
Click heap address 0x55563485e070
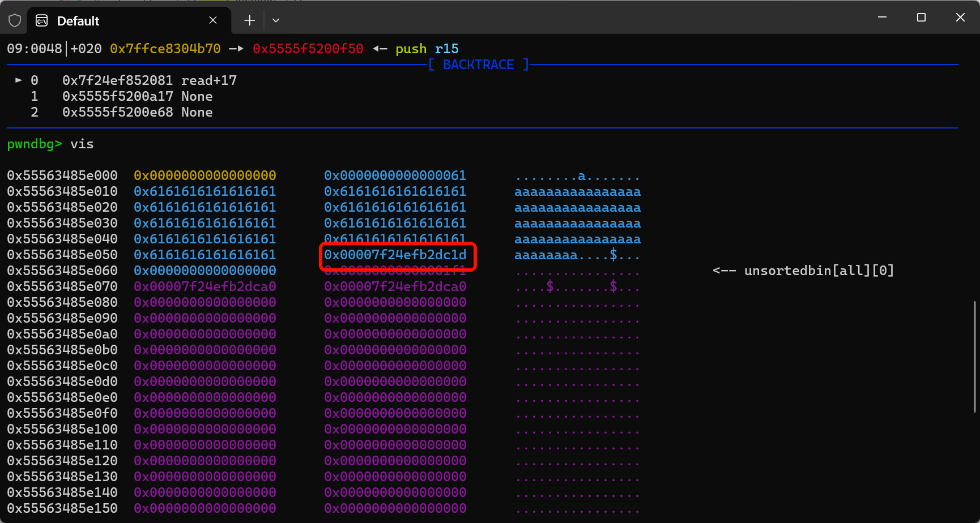pos(62,286)
